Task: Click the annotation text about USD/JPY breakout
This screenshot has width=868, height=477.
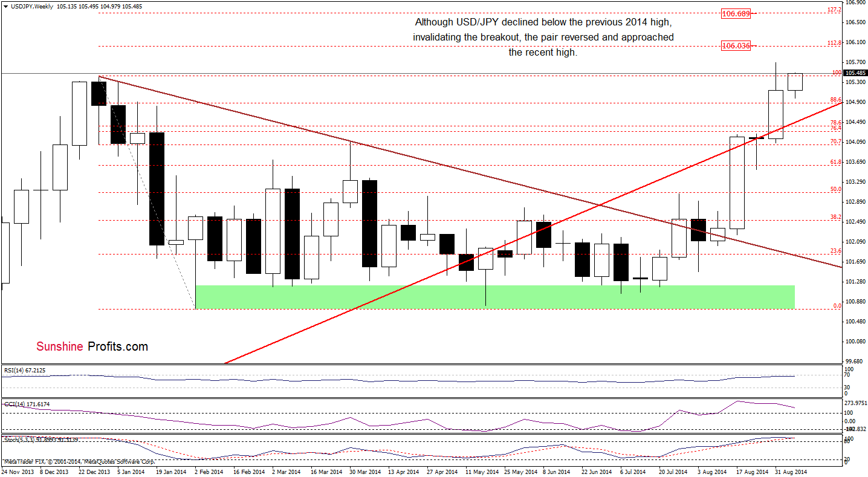Action: (543, 37)
